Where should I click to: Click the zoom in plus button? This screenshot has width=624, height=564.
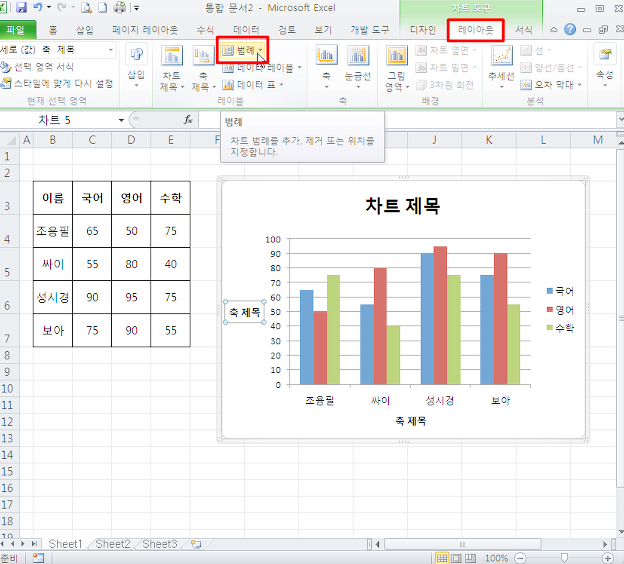607,558
